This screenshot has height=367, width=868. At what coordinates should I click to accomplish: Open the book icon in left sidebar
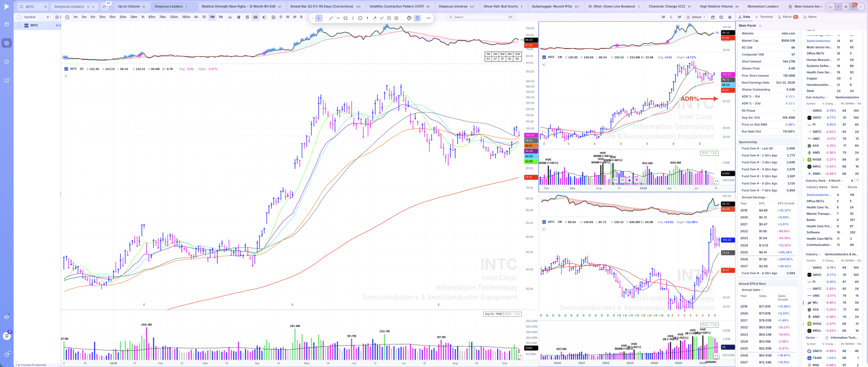(6, 80)
